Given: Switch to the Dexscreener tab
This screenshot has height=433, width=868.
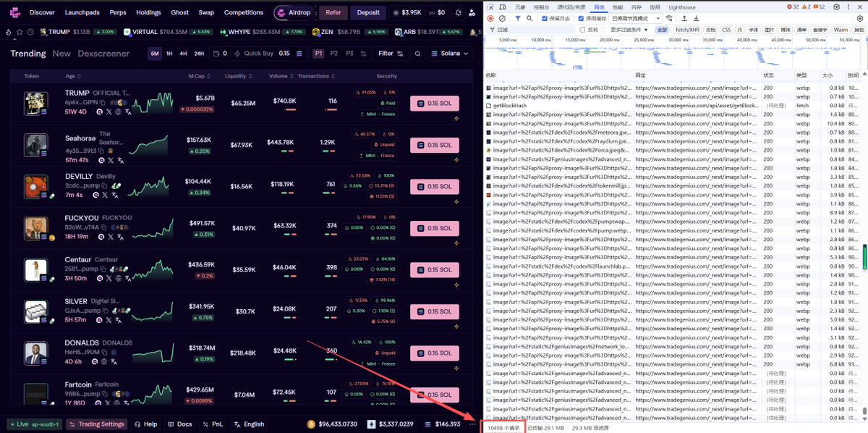Looking at the screenshot, I should [103, 54].
